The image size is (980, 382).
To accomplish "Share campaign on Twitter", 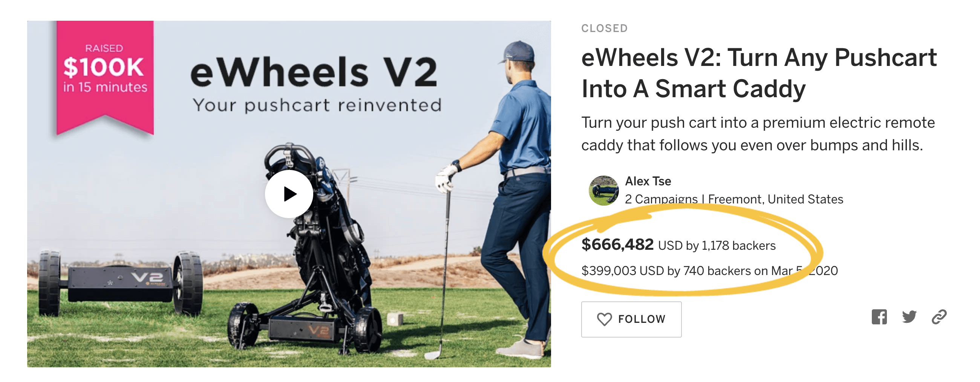I will (909, 316).
